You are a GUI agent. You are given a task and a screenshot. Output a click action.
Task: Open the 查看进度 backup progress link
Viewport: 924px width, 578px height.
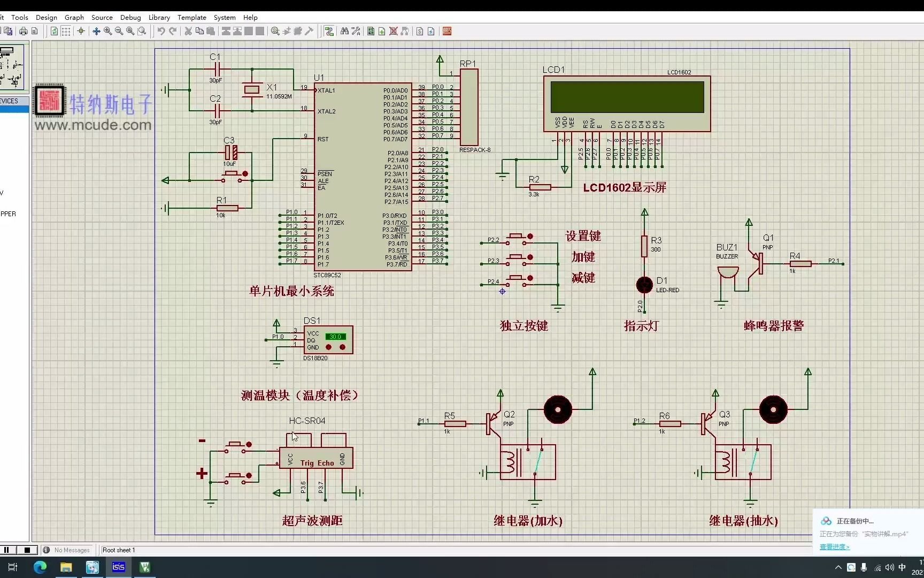pyautogui.click(x=834, y=546)
